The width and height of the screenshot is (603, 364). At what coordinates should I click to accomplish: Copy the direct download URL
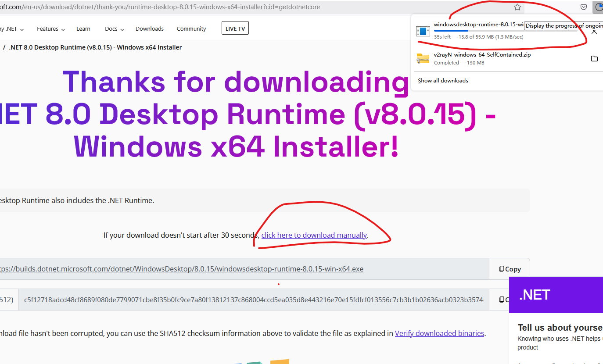(x=510, y=269)
